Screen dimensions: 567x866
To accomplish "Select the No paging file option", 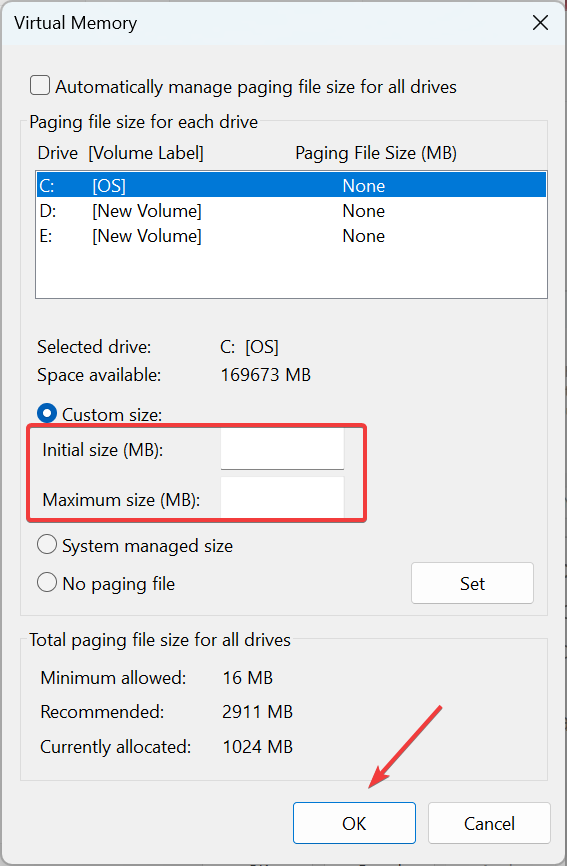I will [x=47, y=583].
